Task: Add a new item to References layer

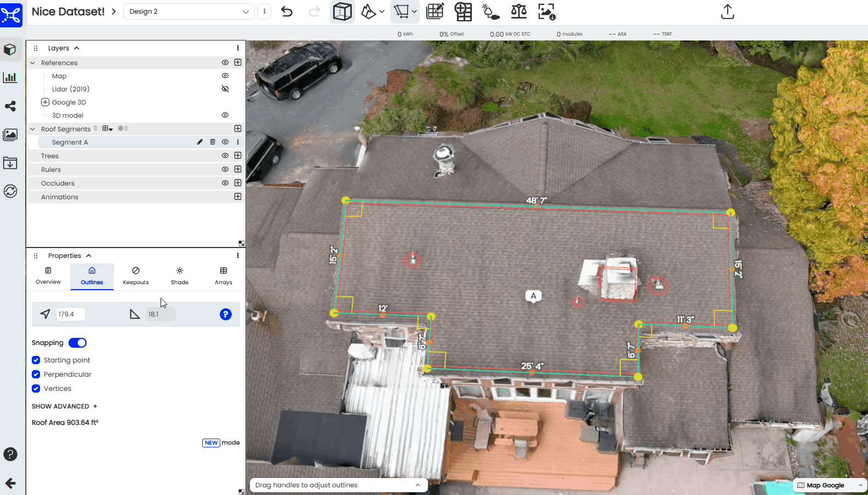Action: (x=238, y=62)
